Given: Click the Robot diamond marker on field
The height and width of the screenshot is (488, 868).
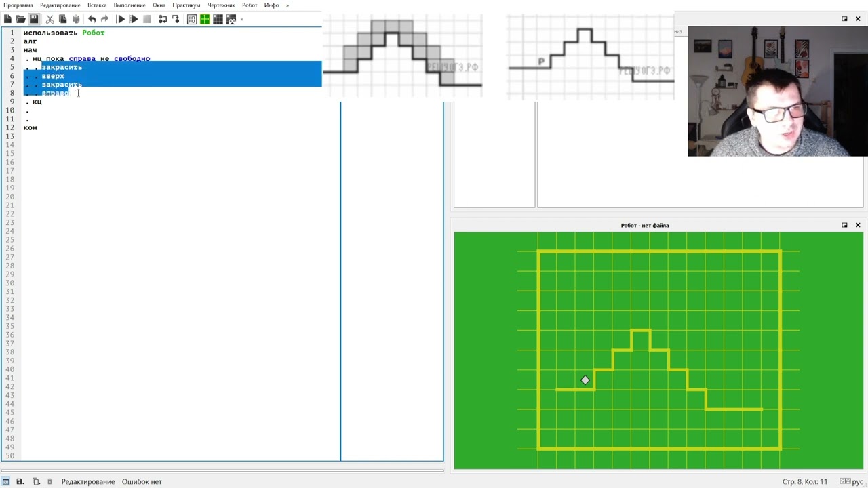Looking at the screenshot, I should pos(585,380).
